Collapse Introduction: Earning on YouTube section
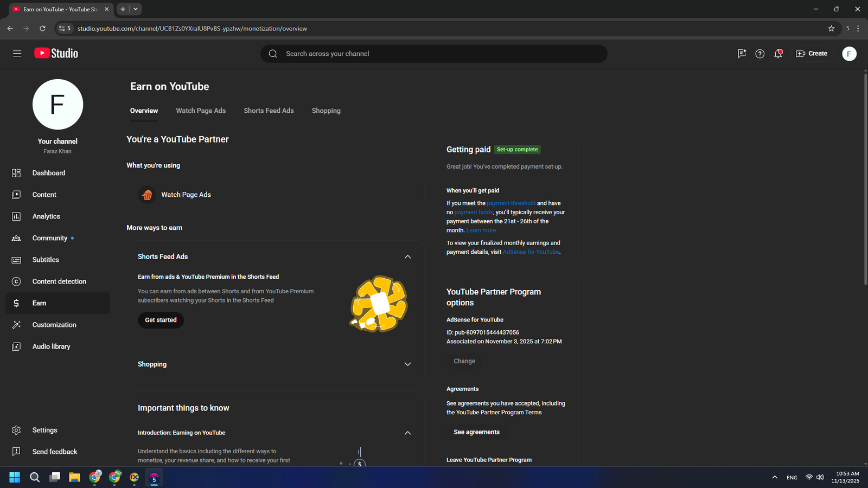 tap(407, 433)
